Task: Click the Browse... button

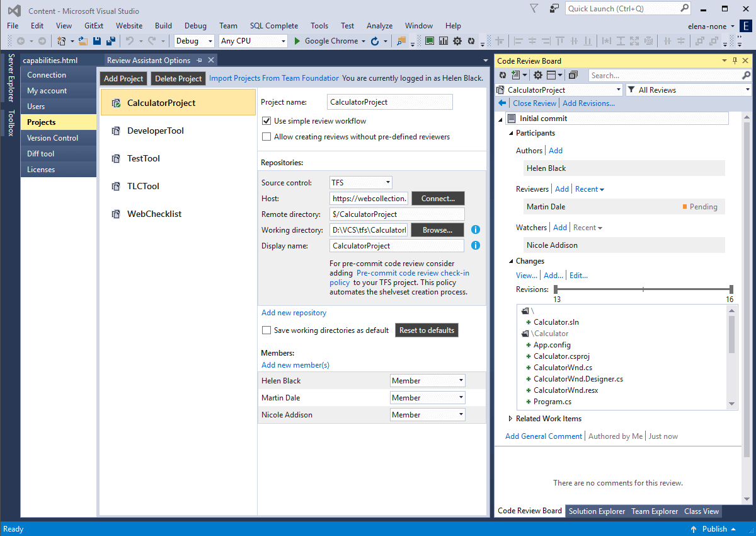Action: [x=437, y=230]
